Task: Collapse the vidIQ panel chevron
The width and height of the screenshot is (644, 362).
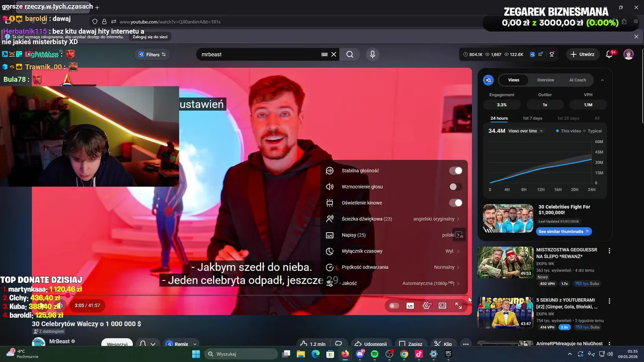Action: [602, 80]
